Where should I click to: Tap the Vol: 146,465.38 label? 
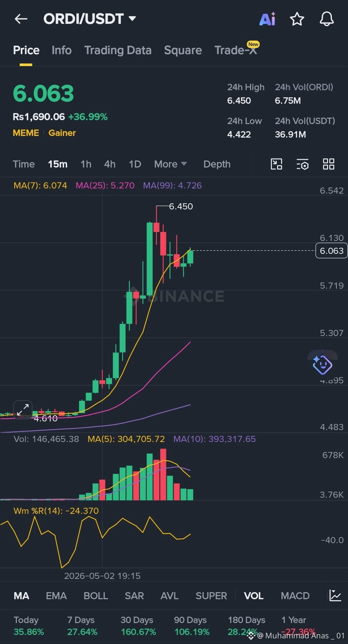[46, 439]
